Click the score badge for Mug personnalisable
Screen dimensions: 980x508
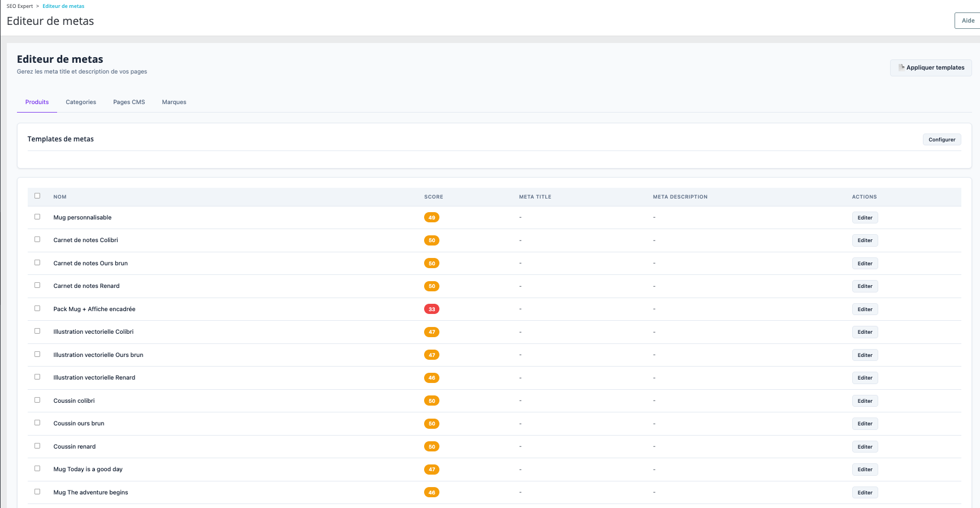pos(431,218)
